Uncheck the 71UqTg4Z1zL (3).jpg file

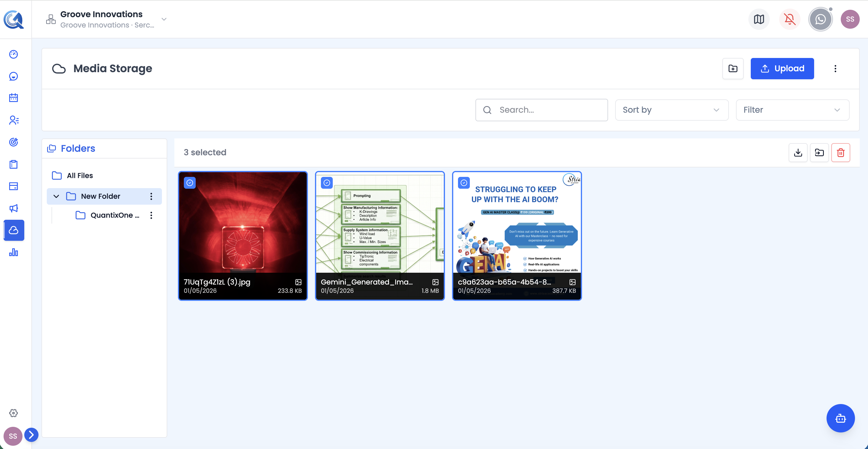(190, 183)
